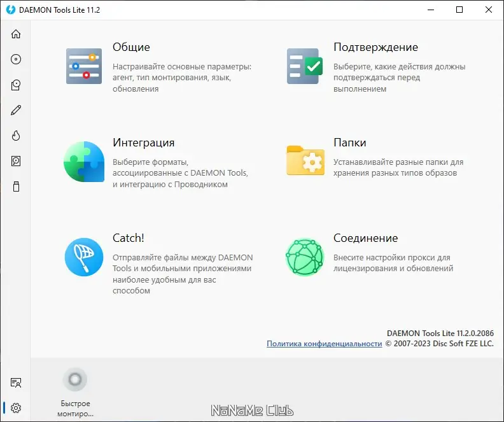Select the USB stick sidebar icon

(x=16, y=186)
